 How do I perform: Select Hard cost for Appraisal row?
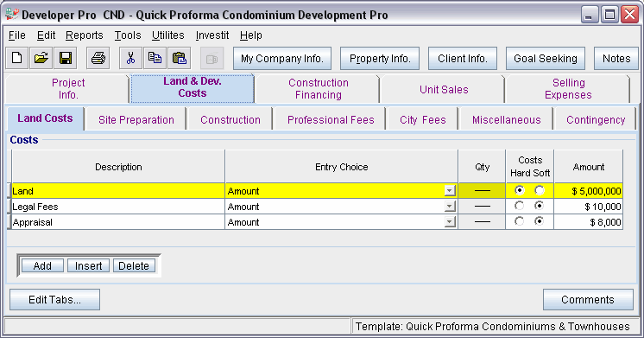(x=520, y=221)
